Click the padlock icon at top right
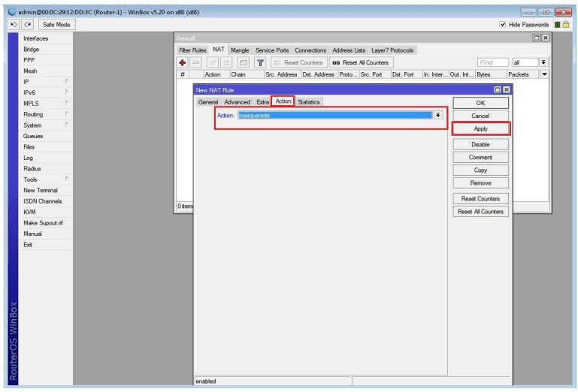The width and height of the screenshot is (578, 392). click(x=568, y=25)
